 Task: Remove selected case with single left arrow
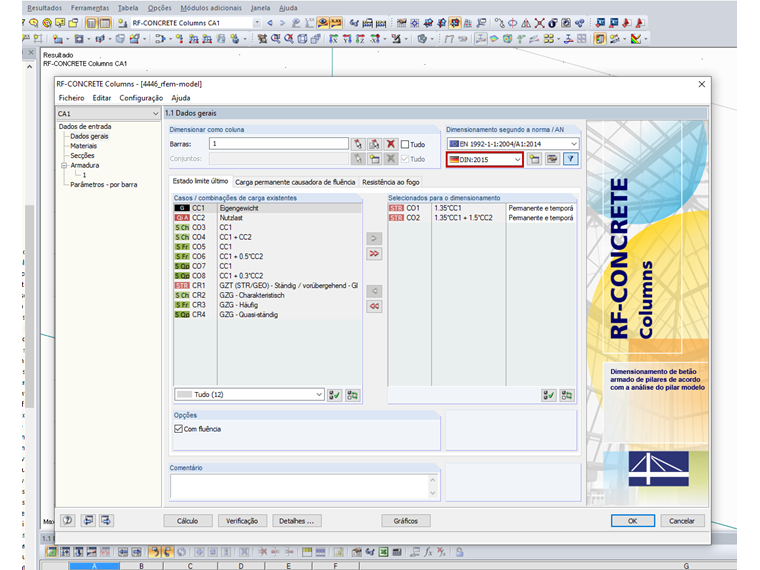374,291
